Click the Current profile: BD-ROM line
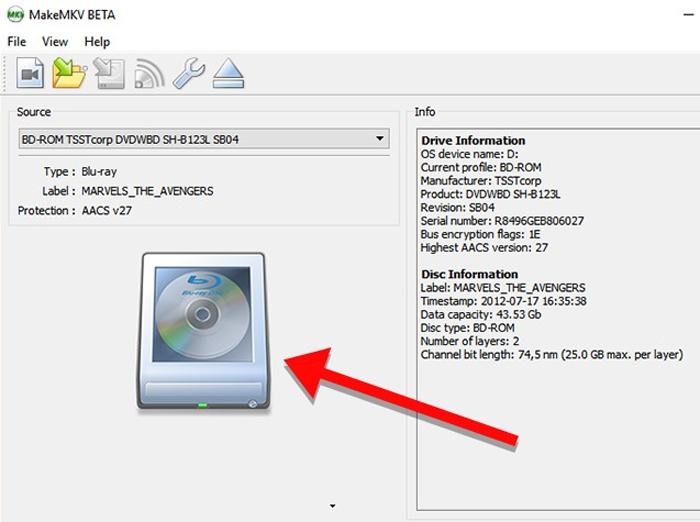 pos(481,167)
